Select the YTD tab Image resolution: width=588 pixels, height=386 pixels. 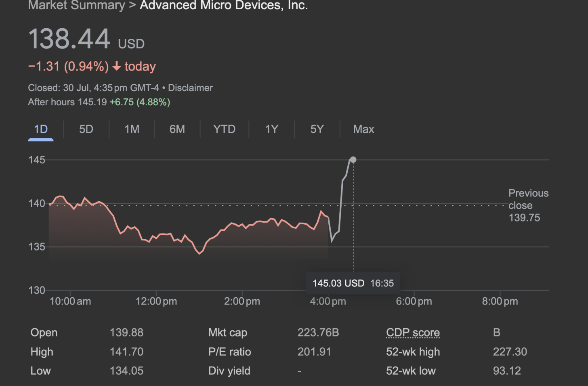pos(224,129)
